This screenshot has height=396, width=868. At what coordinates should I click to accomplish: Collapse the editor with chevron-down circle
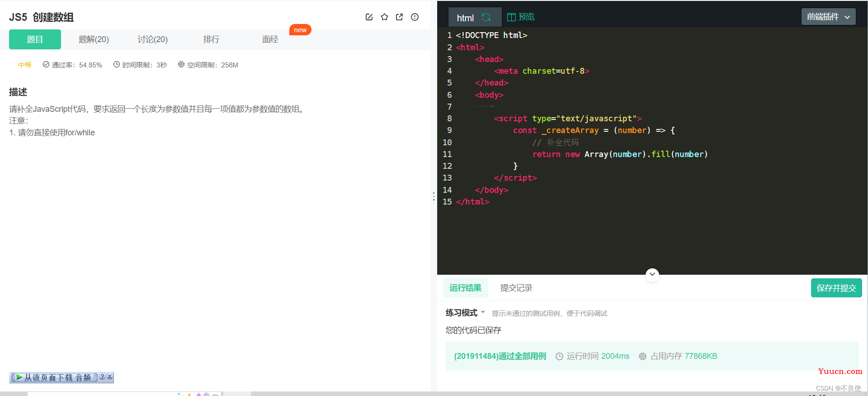coord(652,274)
